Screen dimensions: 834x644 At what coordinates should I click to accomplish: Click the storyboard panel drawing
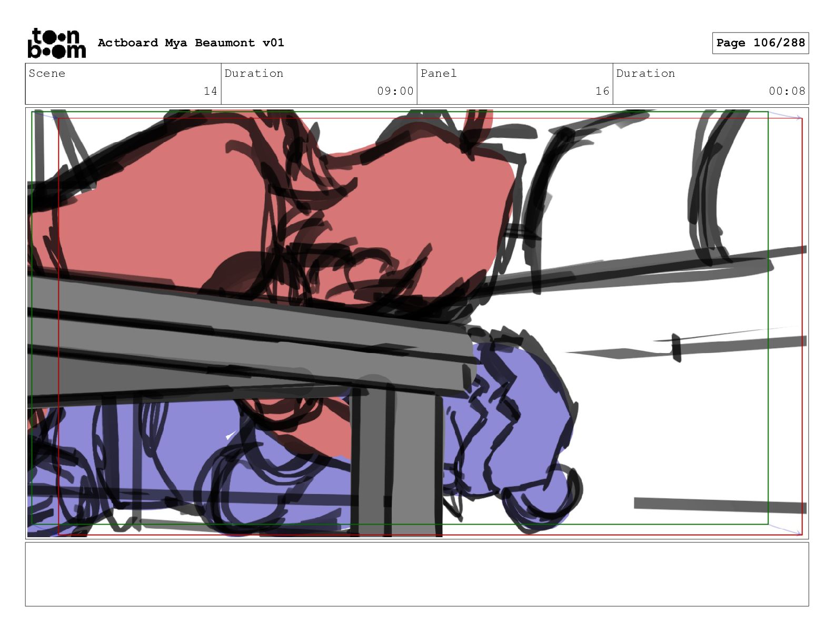(x=417, y=323)
